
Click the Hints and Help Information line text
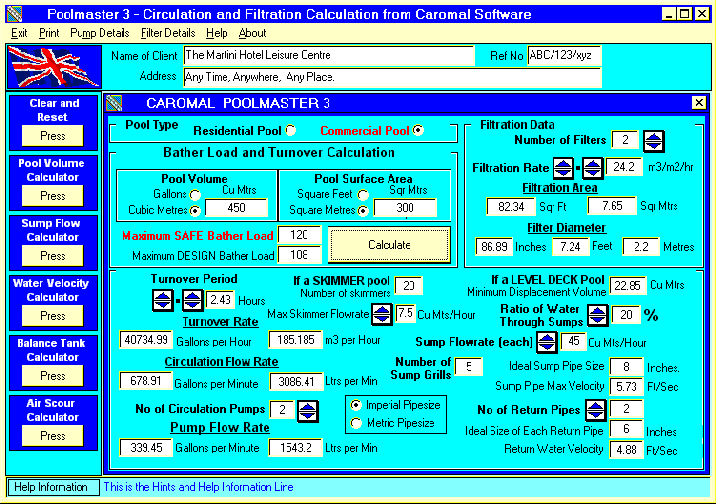tap(199, 487)
